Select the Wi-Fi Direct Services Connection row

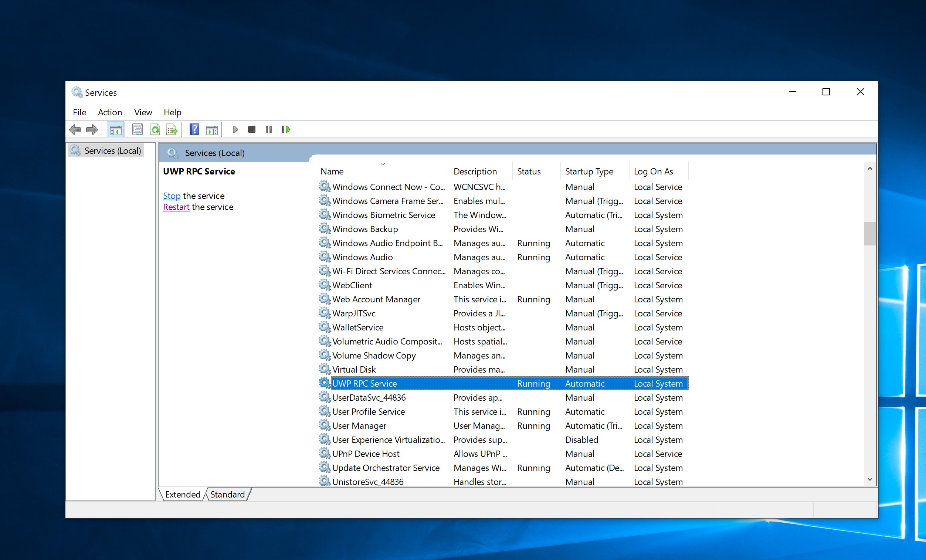tap(503, 271)
